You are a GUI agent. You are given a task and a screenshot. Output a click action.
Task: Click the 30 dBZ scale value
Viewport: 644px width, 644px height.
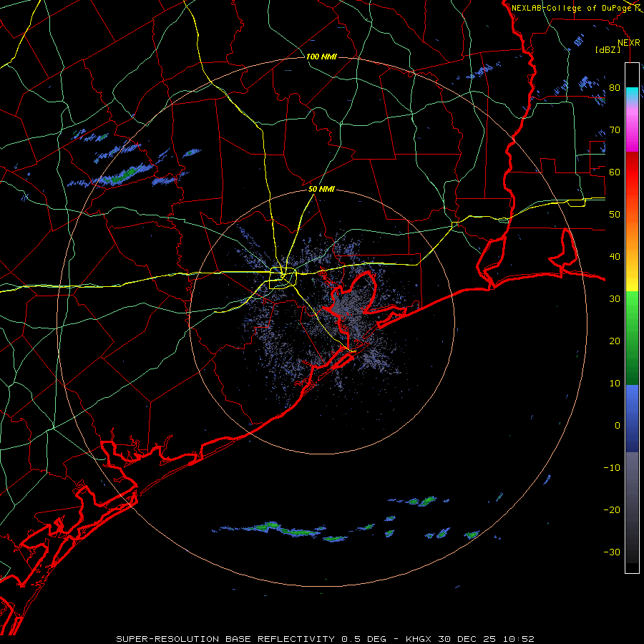pyautogui.click(x=615, y=299)
